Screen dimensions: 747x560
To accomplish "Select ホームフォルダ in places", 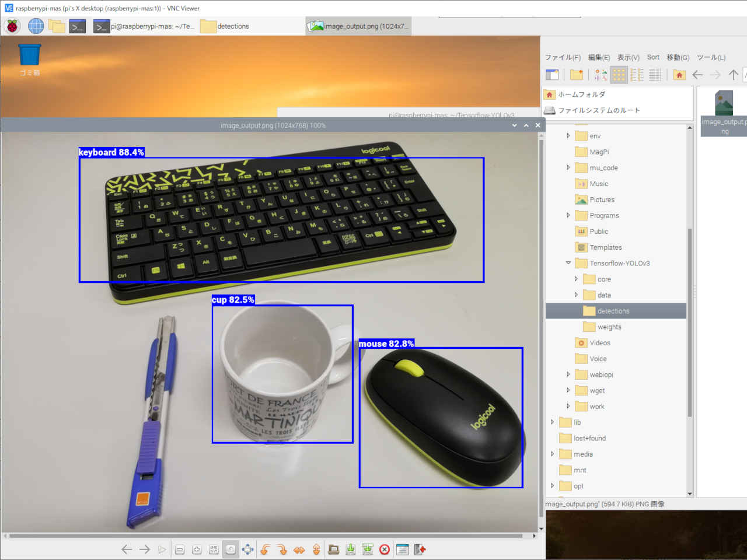I will coord(618,94).
